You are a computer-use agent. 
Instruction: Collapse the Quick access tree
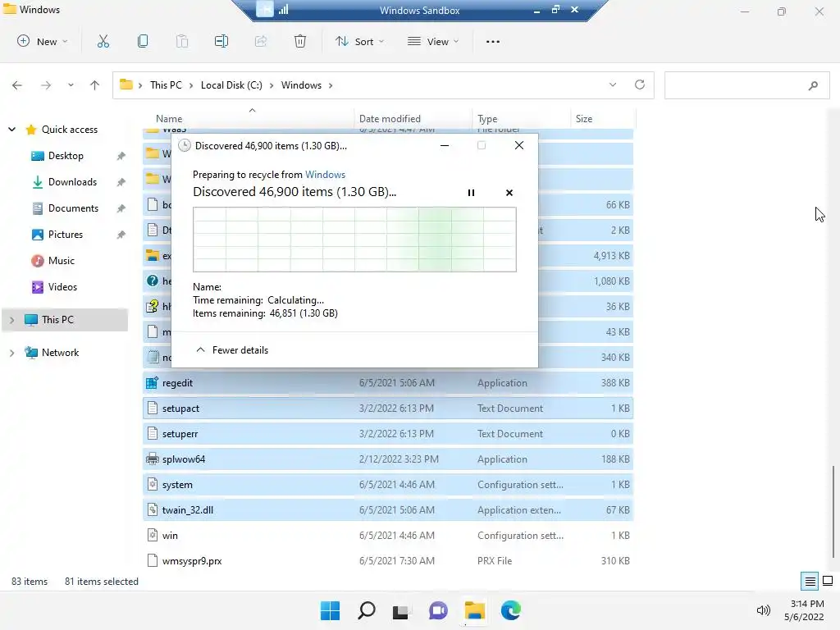(x=11, y=130)
